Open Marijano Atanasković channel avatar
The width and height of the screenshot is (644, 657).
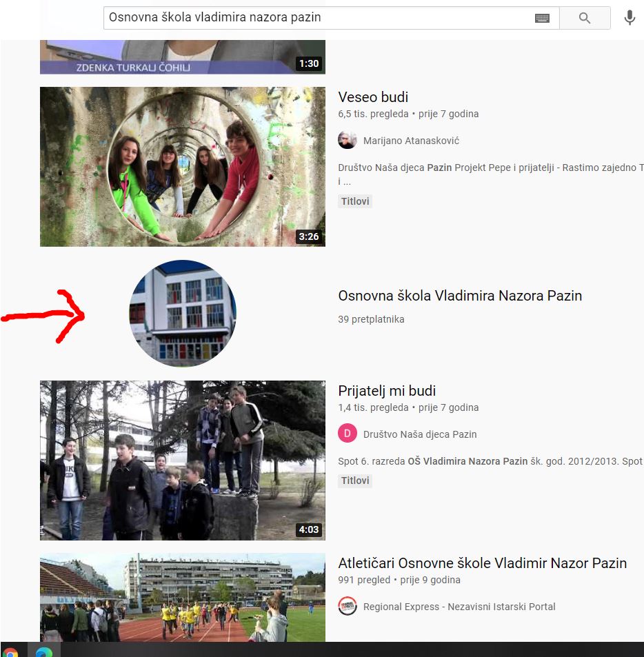[x=348, y=141]
